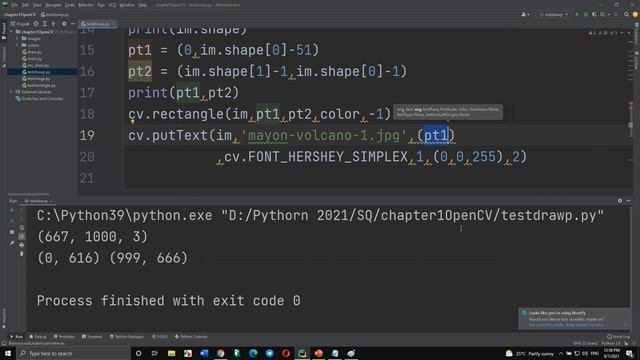Image resolution: width=640 pixels, height=360 pixels.
Task: Open Python Console tool window tab
Action: coord(191,337)
